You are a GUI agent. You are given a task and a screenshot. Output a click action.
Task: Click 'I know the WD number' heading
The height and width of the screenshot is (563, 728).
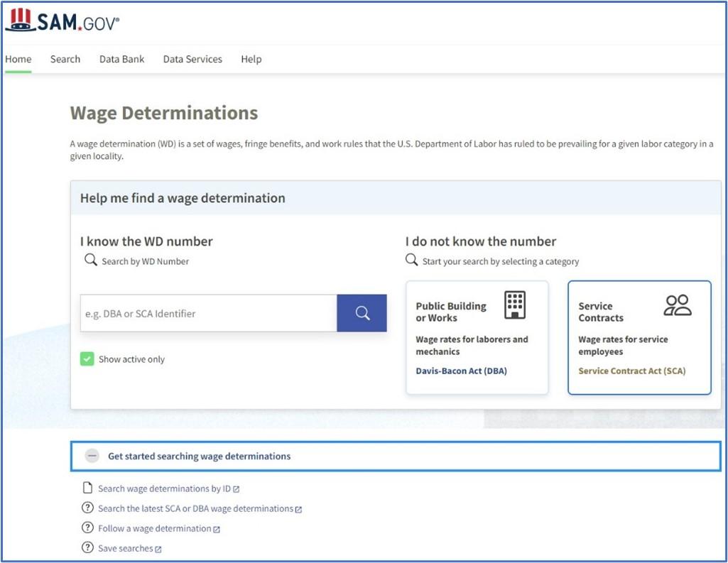click(146, 241)
